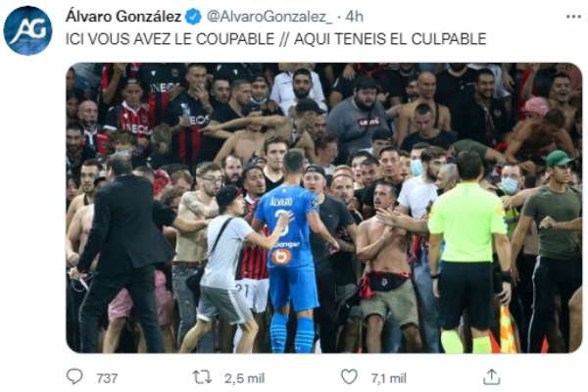
Task: Click the French text ICI VOUS AVEZ LE COUPABLE
Action: click(170, 39)
